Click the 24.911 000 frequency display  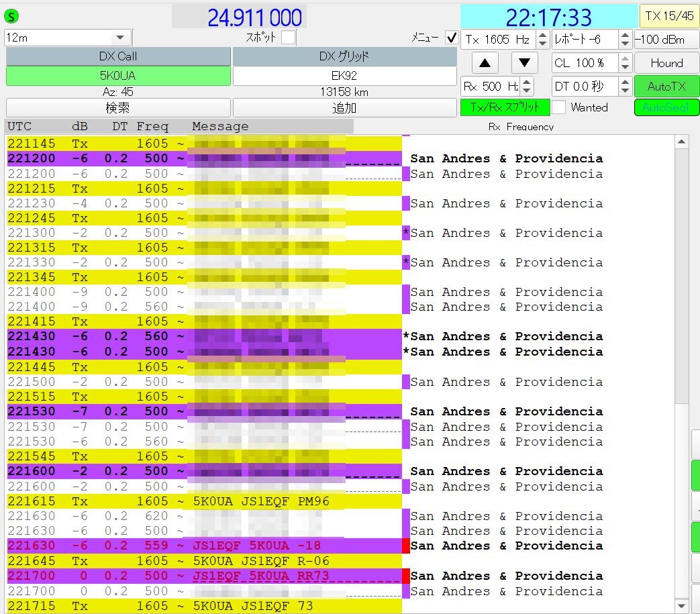(x=254, y=17)
